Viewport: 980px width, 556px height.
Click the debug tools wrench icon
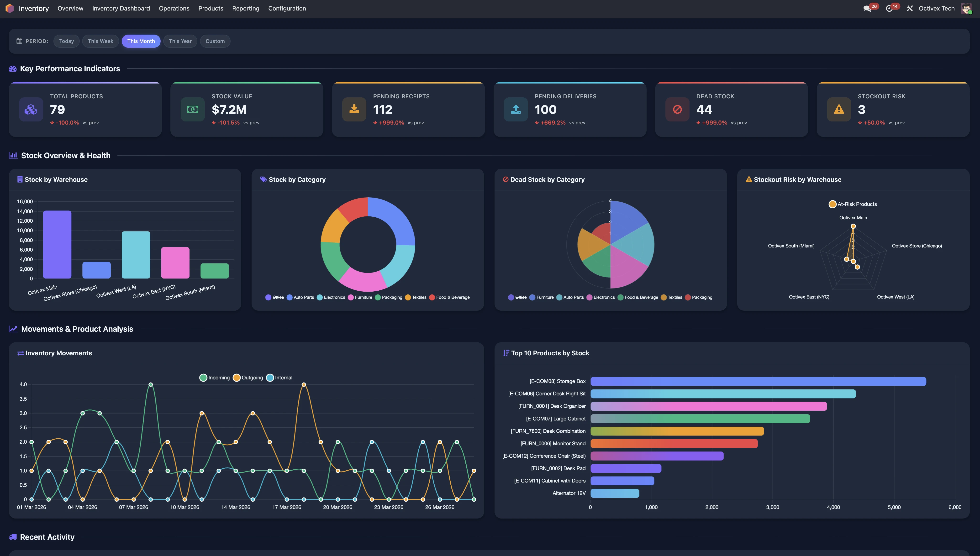tap(910, 8)
